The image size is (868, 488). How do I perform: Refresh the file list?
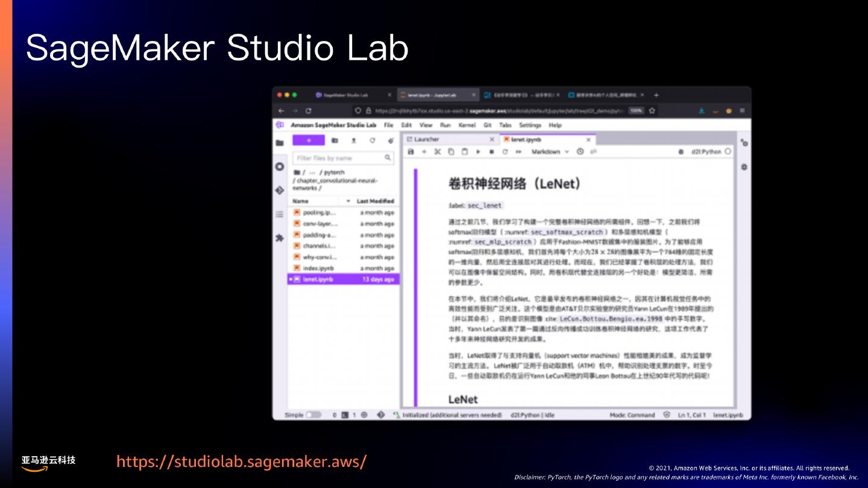[x=373, y=140]
